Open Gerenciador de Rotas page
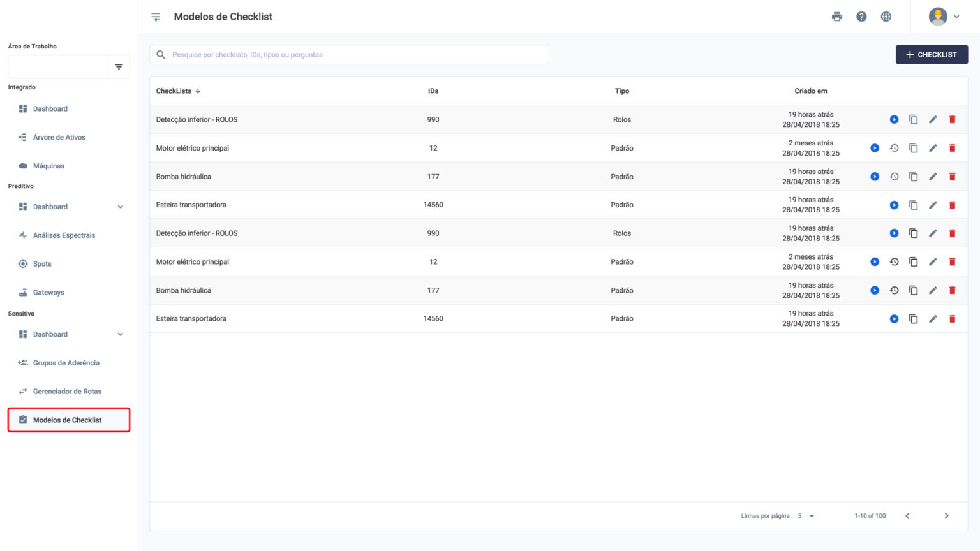The height and width of the screenshot is (551, 980). tap(67, 392)
